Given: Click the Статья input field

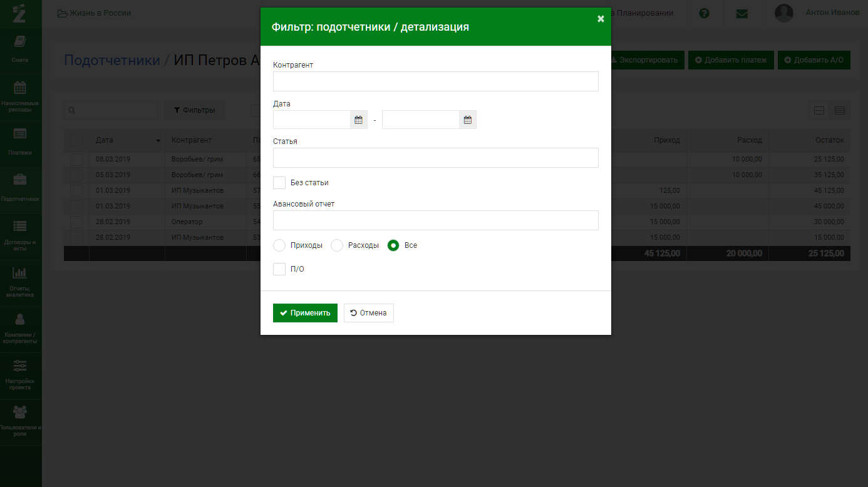Looking at the screenshot, I should coord(436,158).
